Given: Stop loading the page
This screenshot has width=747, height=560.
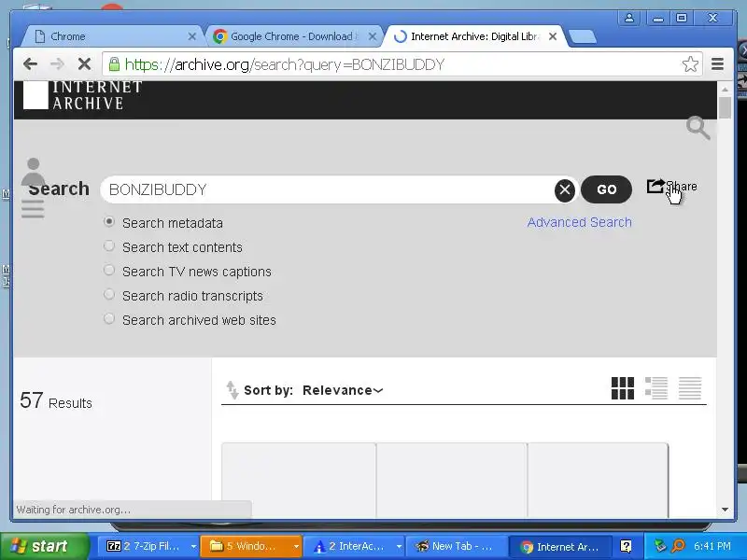Looking at the screenshot, I should click(x=84, y=63).
